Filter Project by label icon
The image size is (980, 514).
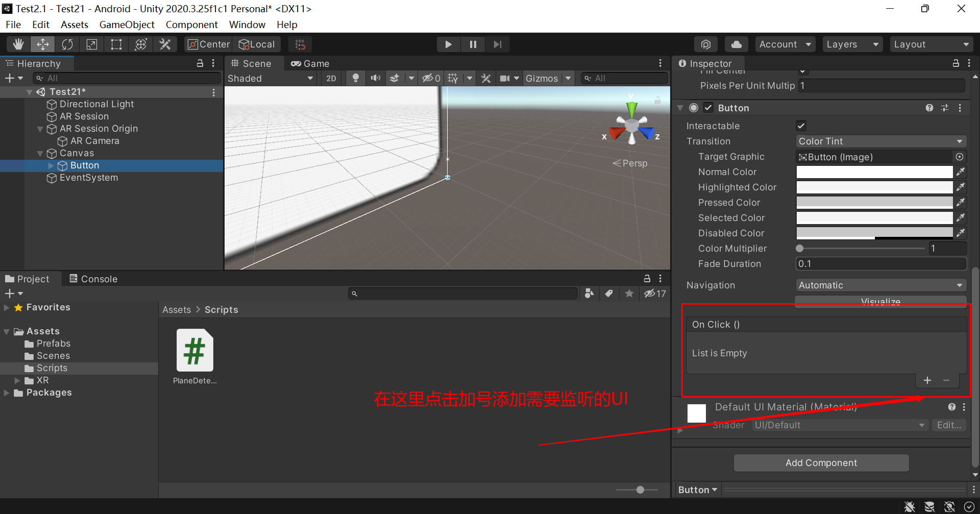[x=609, y=293]
